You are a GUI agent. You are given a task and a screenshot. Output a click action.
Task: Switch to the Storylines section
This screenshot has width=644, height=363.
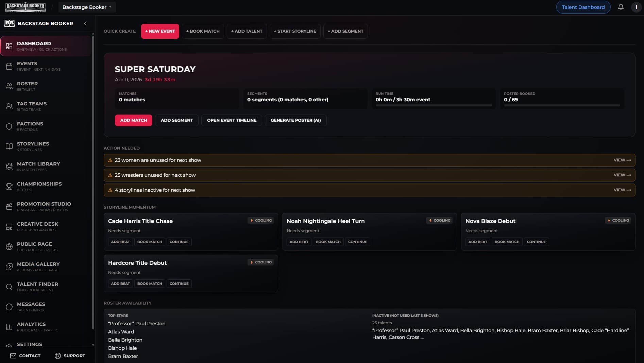tap(33, 146)
